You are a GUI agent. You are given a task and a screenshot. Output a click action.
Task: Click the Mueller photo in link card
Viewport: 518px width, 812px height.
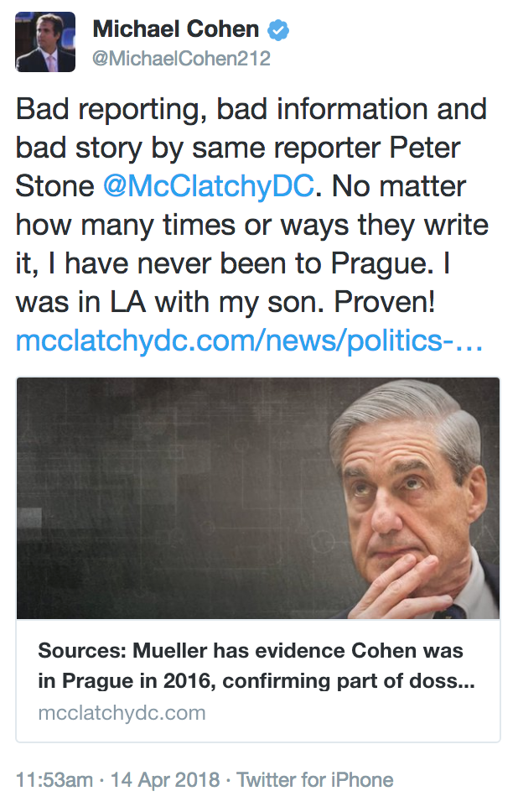tap(258, 498)
